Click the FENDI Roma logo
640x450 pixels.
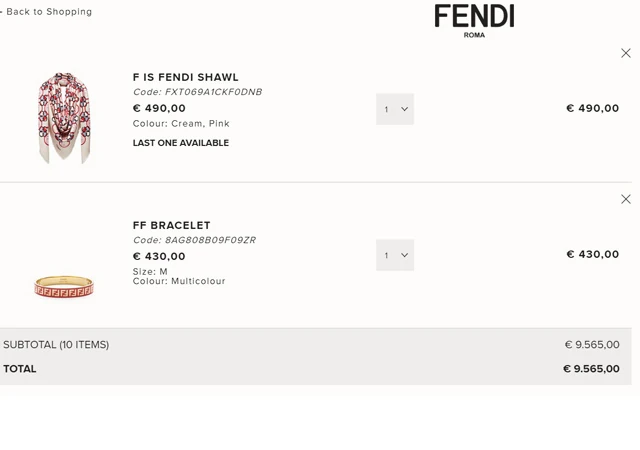click(x=474, y=19)
